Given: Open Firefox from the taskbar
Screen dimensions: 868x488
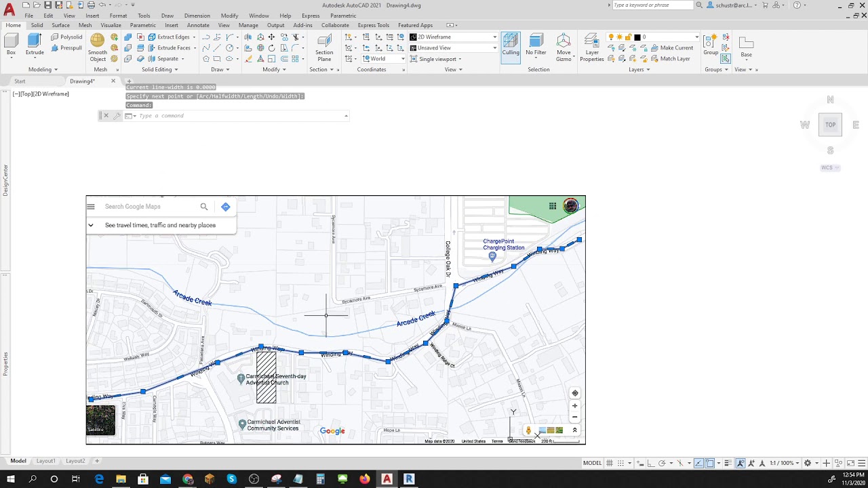Looking at the screenshot, I should pos(365,479).
